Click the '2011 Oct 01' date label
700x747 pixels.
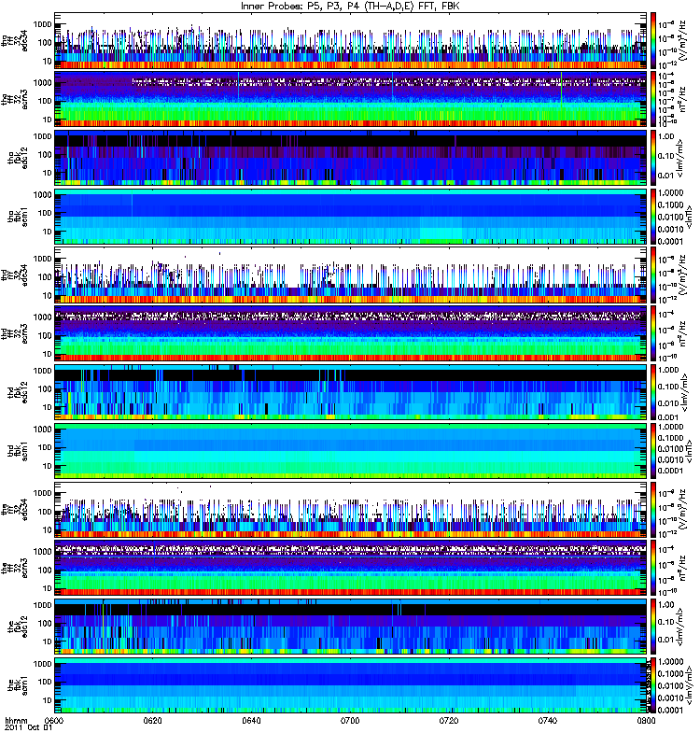coord(28,728)
